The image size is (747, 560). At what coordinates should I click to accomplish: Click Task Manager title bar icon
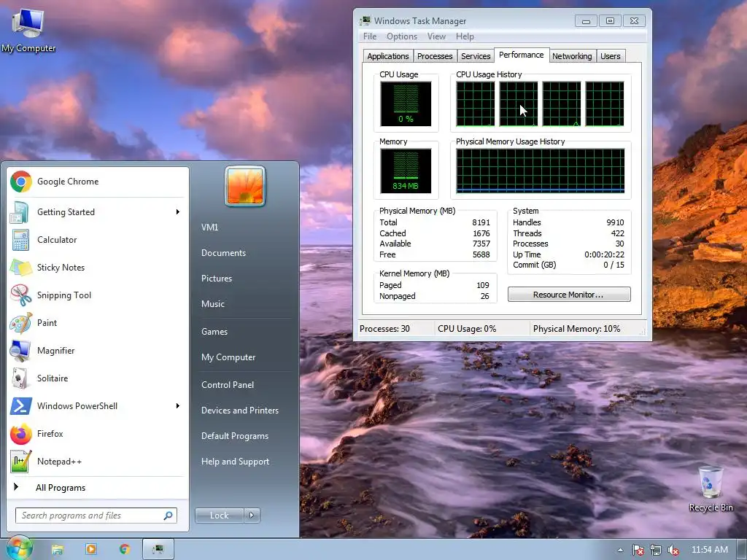tap(365, 20)
